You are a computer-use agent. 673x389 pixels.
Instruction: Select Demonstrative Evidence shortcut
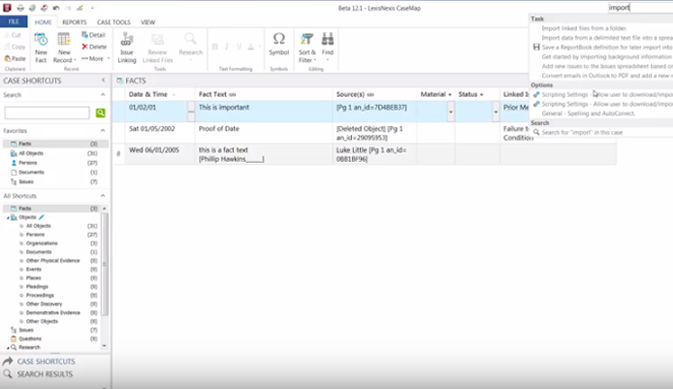(x=53, y=313)
